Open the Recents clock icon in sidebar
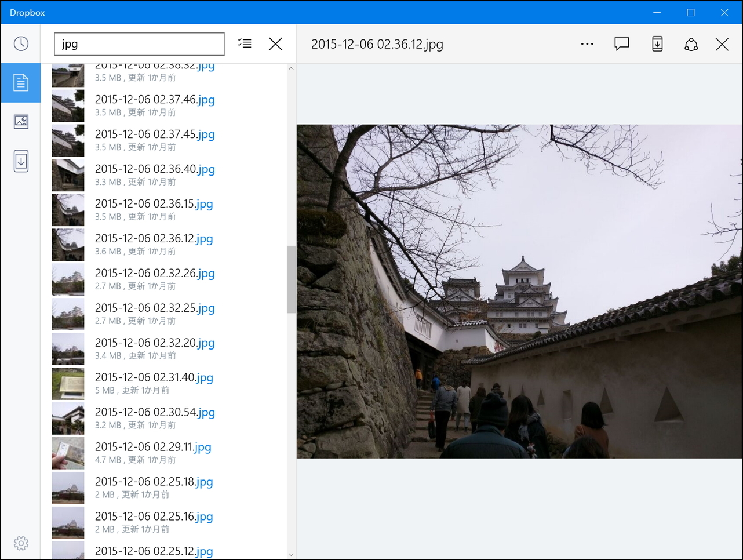The width and height of the screenshot is (743, 560). tap(21, 43)
